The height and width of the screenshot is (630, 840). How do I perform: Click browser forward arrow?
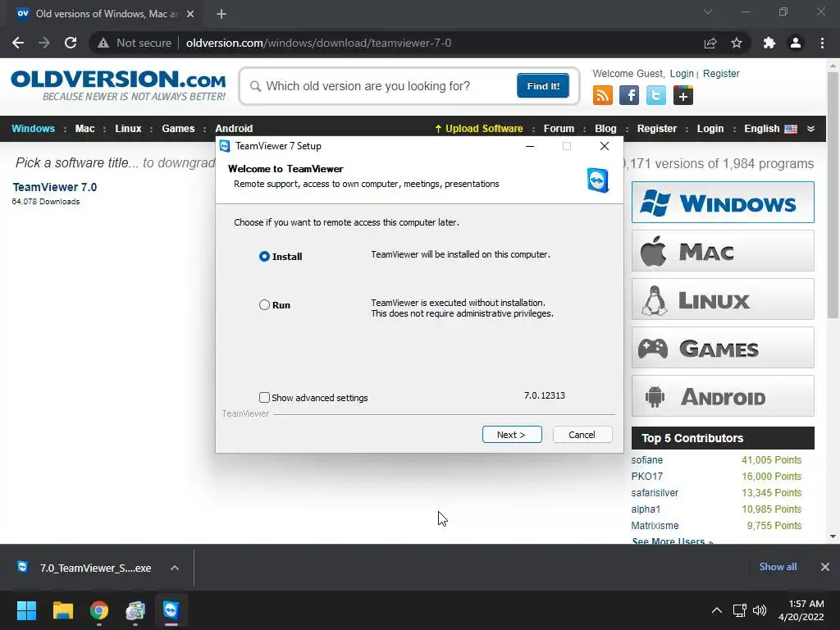click(x=44, y=43)
